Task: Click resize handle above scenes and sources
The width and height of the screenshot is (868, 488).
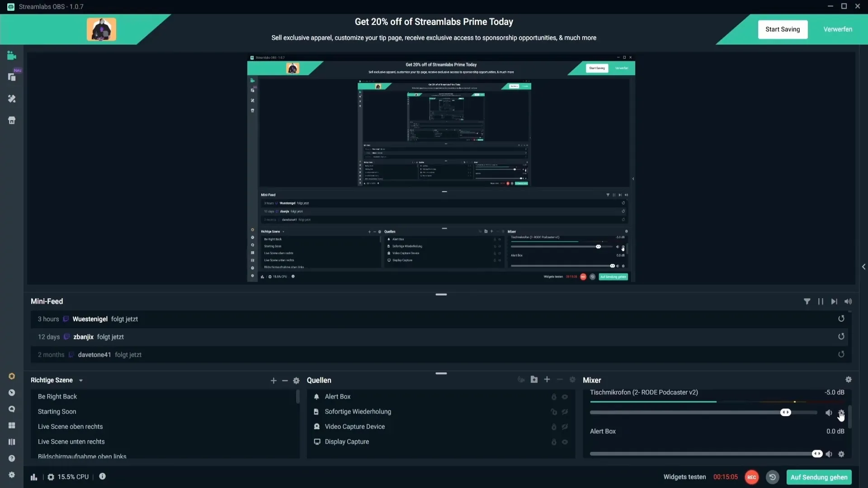Action: click(441, 374)
